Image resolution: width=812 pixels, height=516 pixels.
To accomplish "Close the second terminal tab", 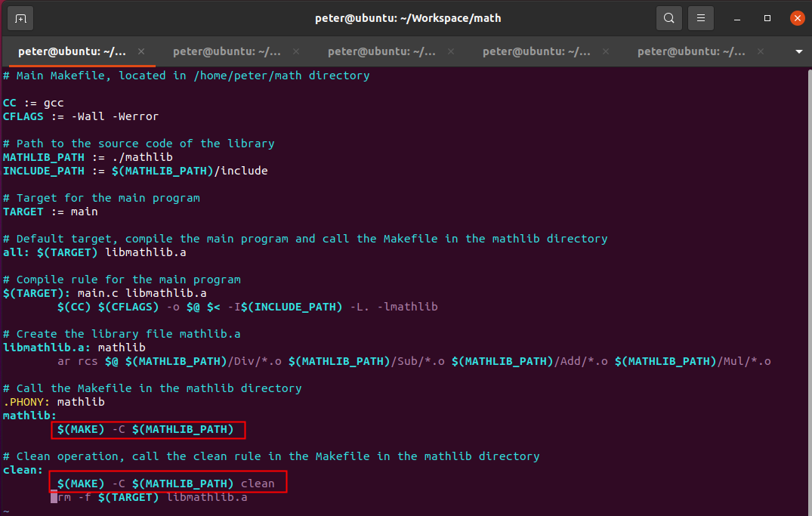I will 296,51.
